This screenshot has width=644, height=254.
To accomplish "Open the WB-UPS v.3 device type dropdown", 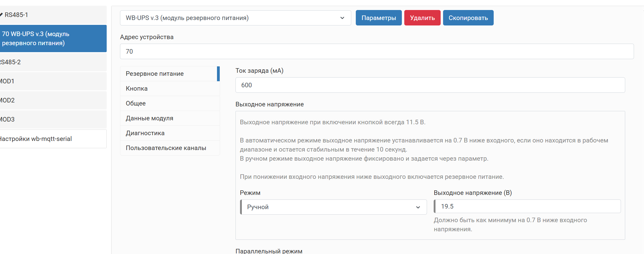I will [235, 18].
